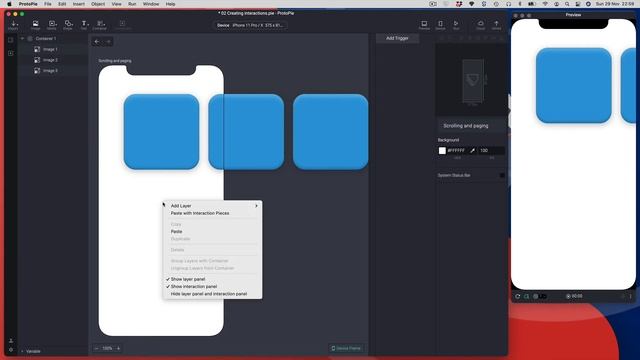
Task: Click Scrolling and paging scene label on canvas
Action: click(x=115, y=61)
